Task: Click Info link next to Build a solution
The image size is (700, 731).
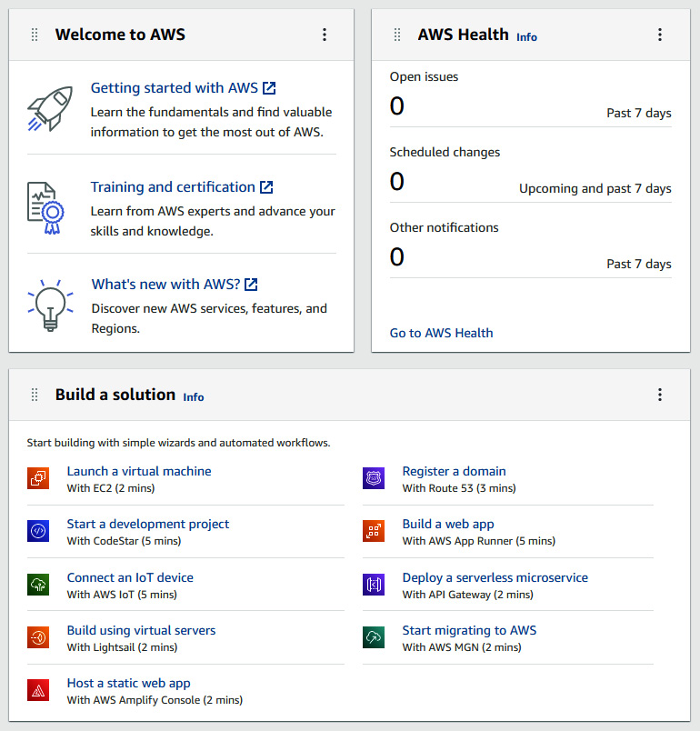Action: 194,396
